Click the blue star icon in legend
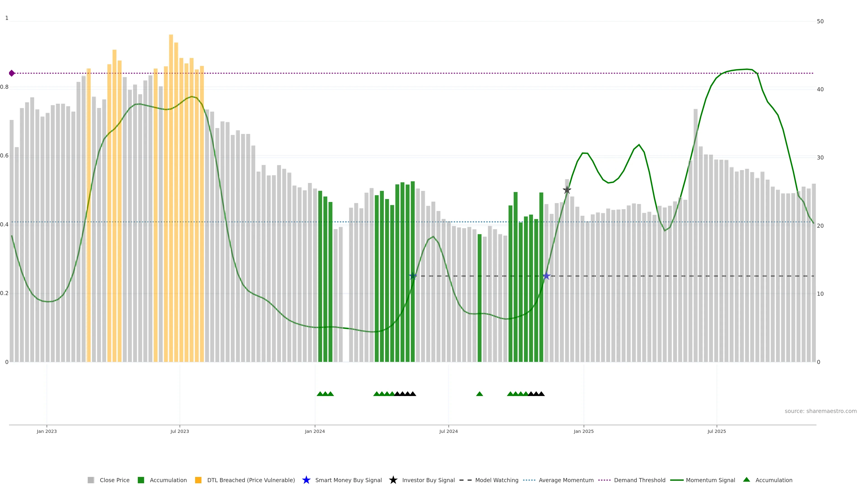Viewport: 868px width, 488px height. coord(306,480)
